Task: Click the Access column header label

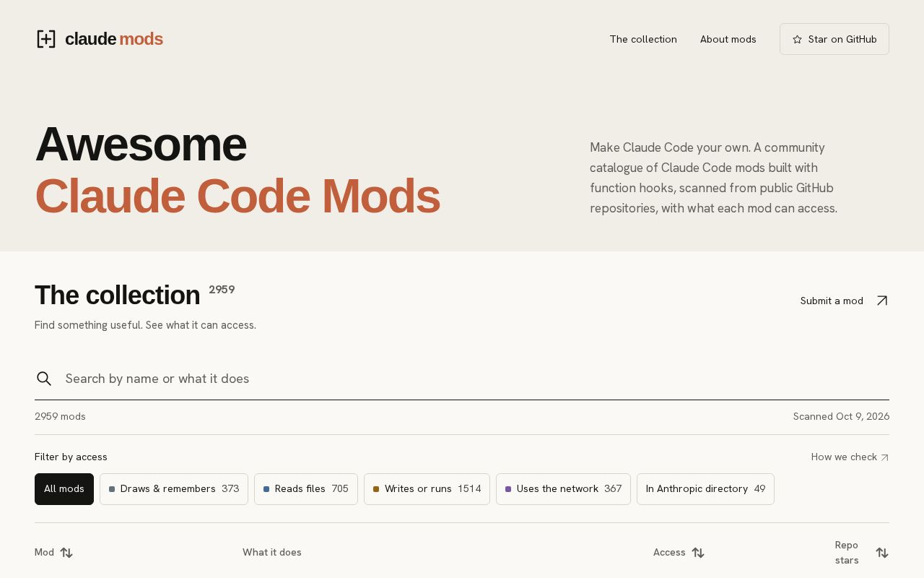Action: 669,553
